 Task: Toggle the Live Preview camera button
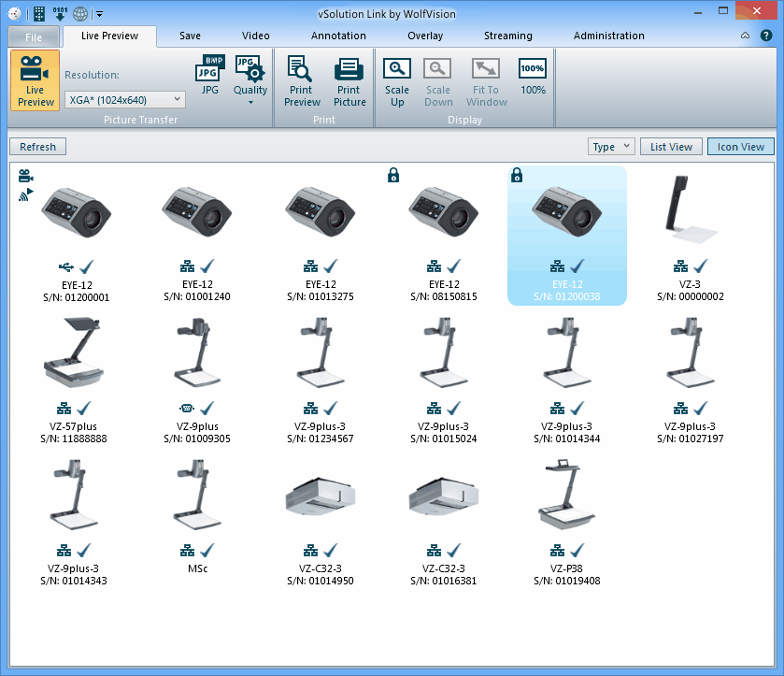[35, 80]
